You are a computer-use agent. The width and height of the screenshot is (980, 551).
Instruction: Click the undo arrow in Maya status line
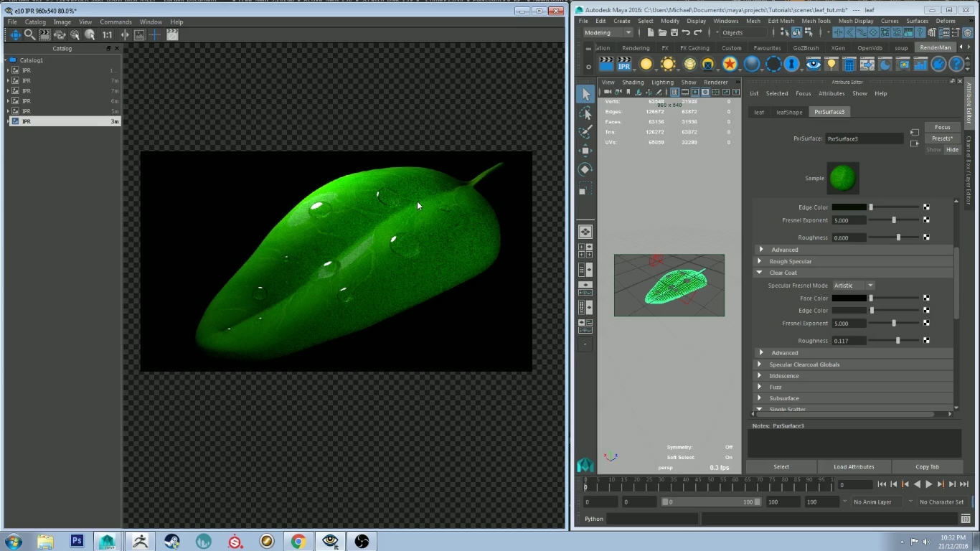685,33
